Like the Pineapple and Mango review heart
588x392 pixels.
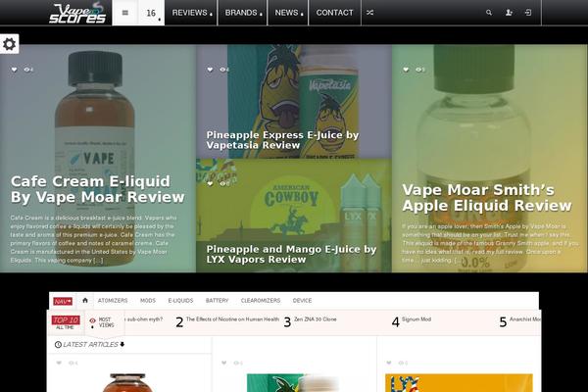click(x=210, y=183)
